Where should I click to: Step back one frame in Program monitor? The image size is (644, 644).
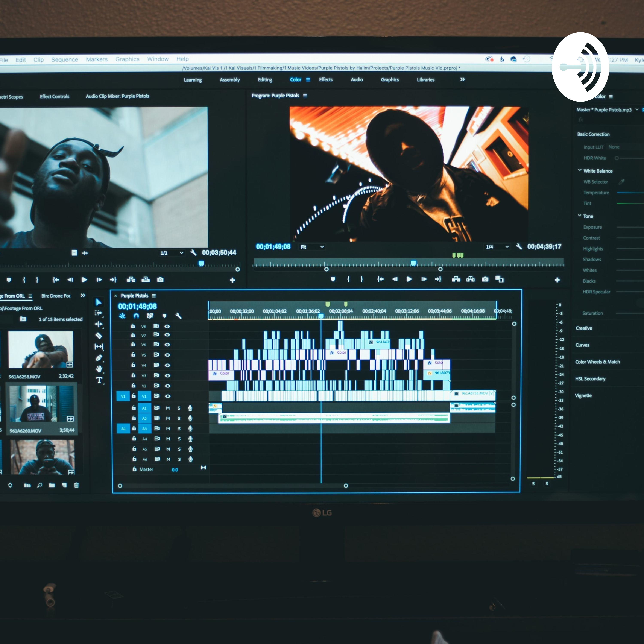pos(395,279)
